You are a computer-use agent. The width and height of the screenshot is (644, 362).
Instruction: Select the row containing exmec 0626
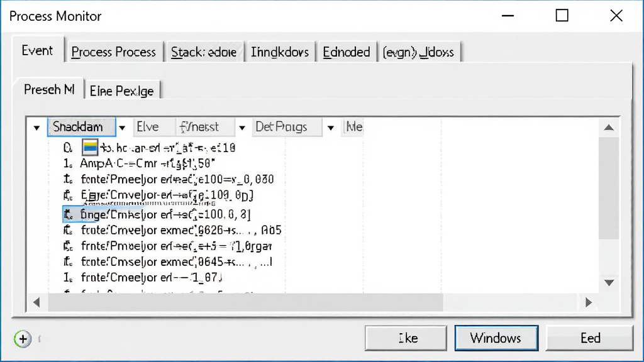coord(172,230)
